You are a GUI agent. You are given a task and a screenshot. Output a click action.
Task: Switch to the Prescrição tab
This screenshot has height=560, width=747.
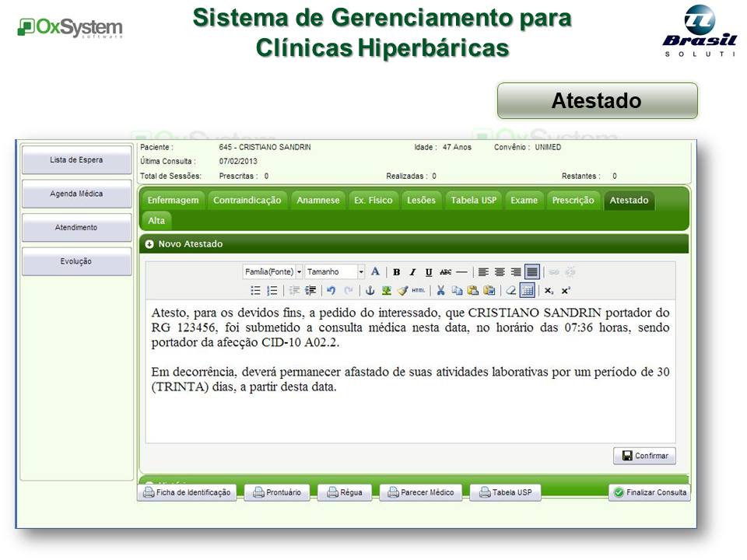pyautogui.click(x=573, y=200)
